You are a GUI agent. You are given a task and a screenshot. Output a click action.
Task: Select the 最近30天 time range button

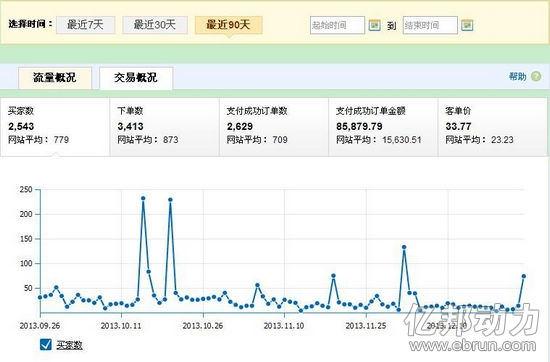point(155,25)
